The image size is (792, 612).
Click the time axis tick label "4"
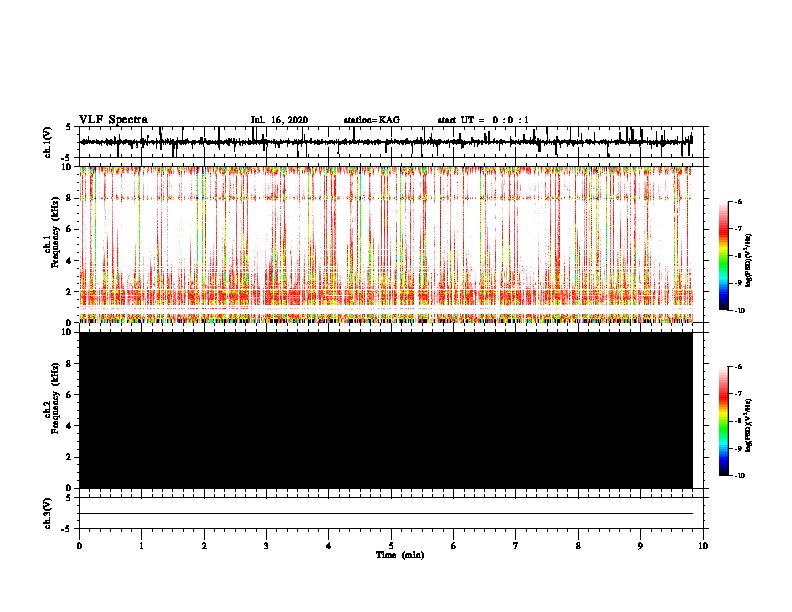tap(329, 546)
